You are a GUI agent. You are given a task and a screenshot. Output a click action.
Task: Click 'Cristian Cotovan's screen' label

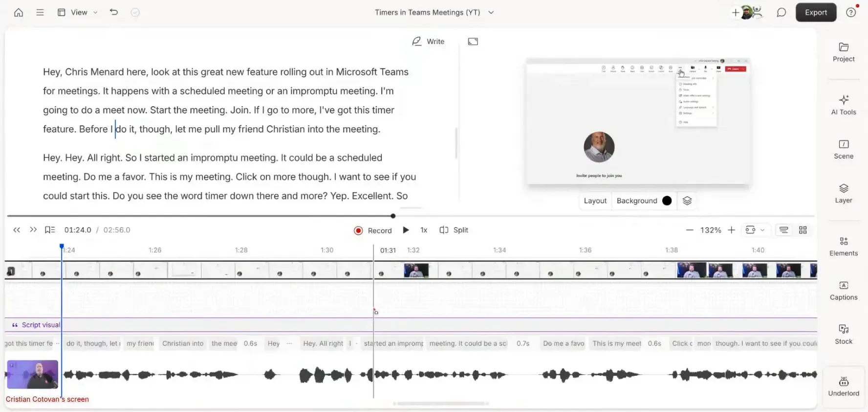[47, 399]
